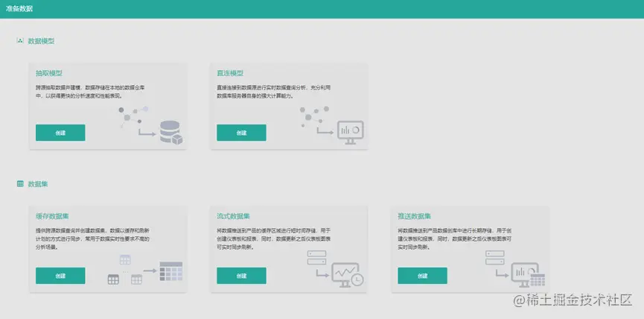The width and height of the screenshot is (644, 319).
Task: Click the 推送数据集 card title
Action: point(415,216)
